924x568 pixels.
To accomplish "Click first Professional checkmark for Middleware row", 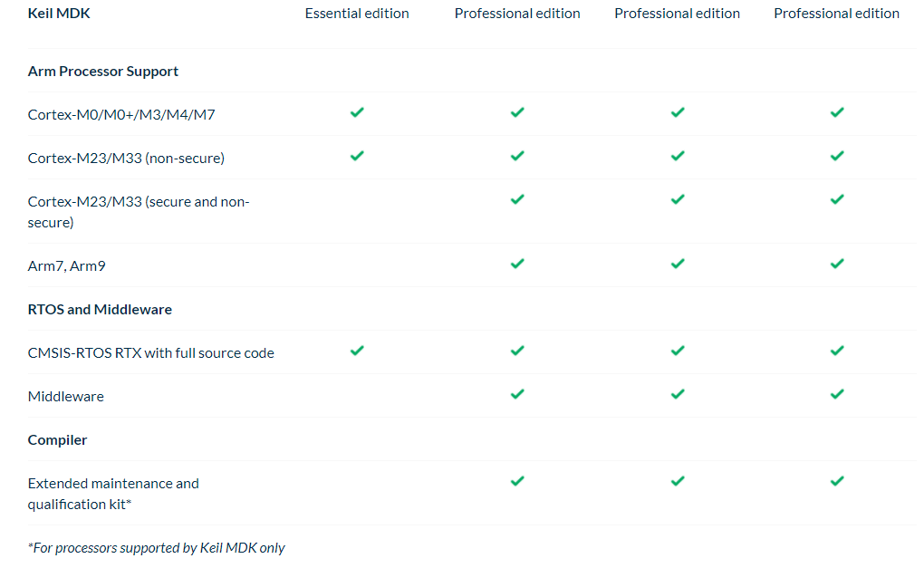I will (517, 394).
